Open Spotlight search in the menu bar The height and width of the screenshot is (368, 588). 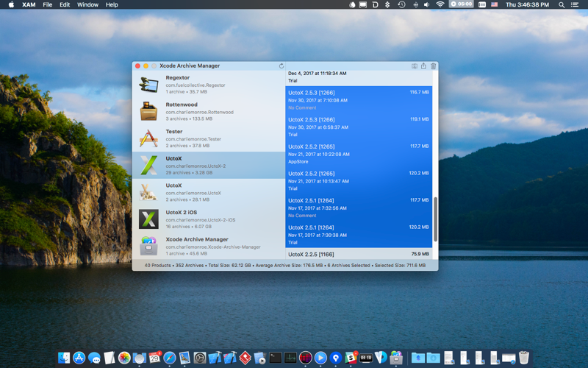[x=562, y=4]
